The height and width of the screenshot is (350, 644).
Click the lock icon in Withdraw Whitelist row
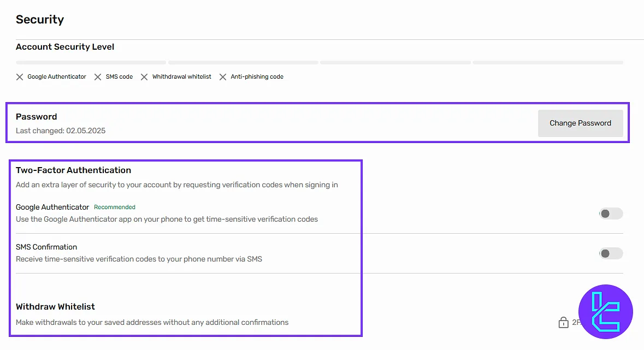[563, 323]
